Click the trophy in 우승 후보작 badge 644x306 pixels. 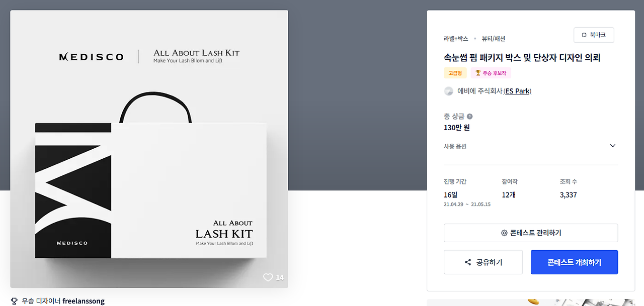(x=478, y=73)
